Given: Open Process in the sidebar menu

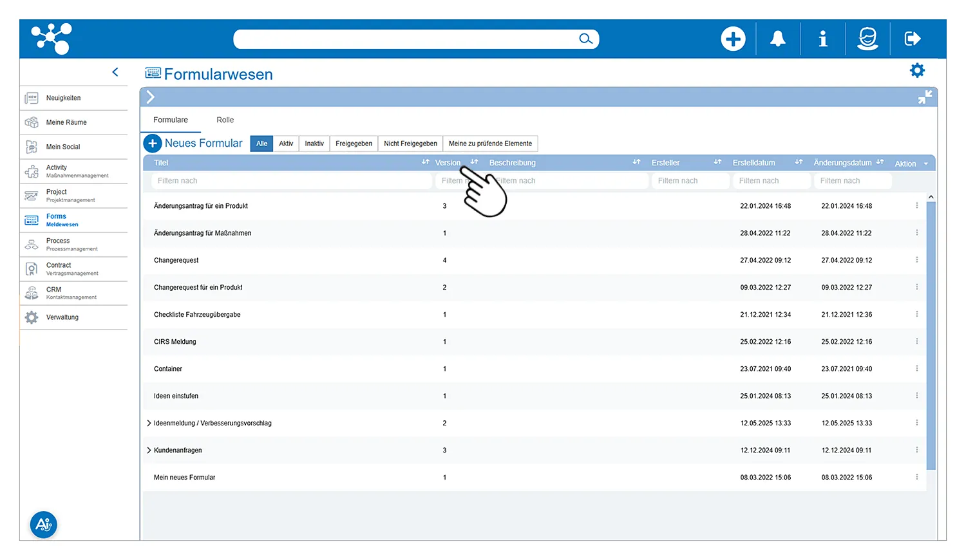Looking at the screenshot, I should [x=58, y=244].
